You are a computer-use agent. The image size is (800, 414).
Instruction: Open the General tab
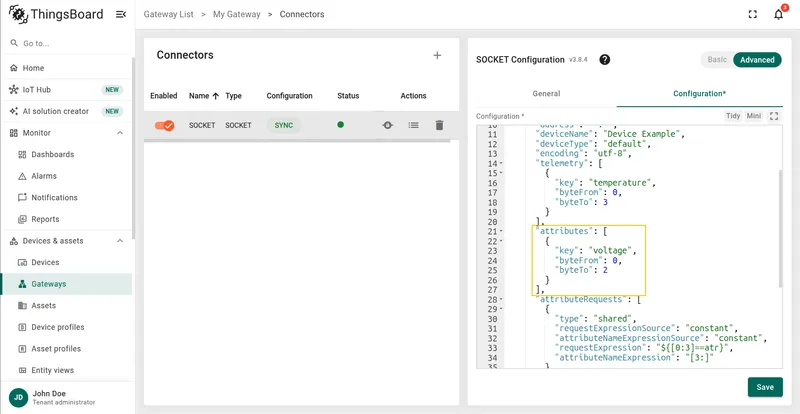546,93
